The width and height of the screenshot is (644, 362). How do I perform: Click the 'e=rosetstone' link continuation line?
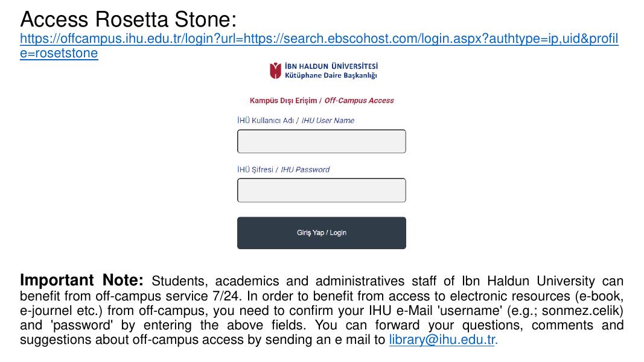[x=59, y=53]
